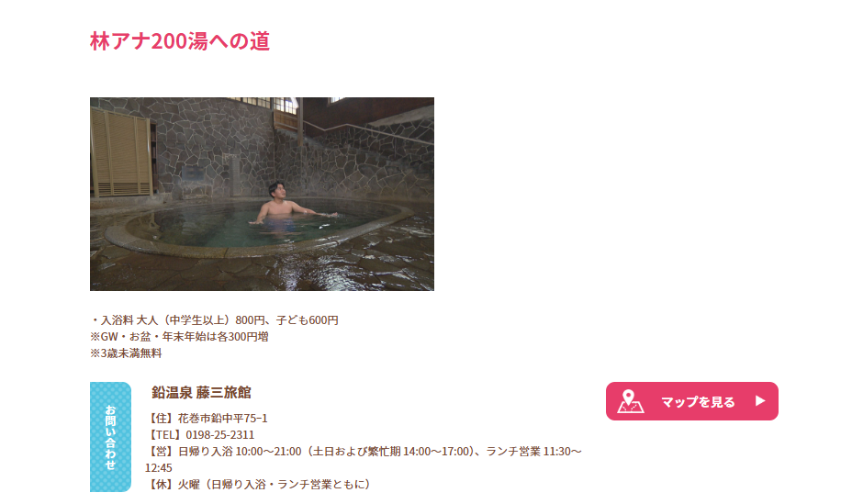Click the map pin icon on pink button
This screenshot has height=504, width=852.
(x=631, y=401)
